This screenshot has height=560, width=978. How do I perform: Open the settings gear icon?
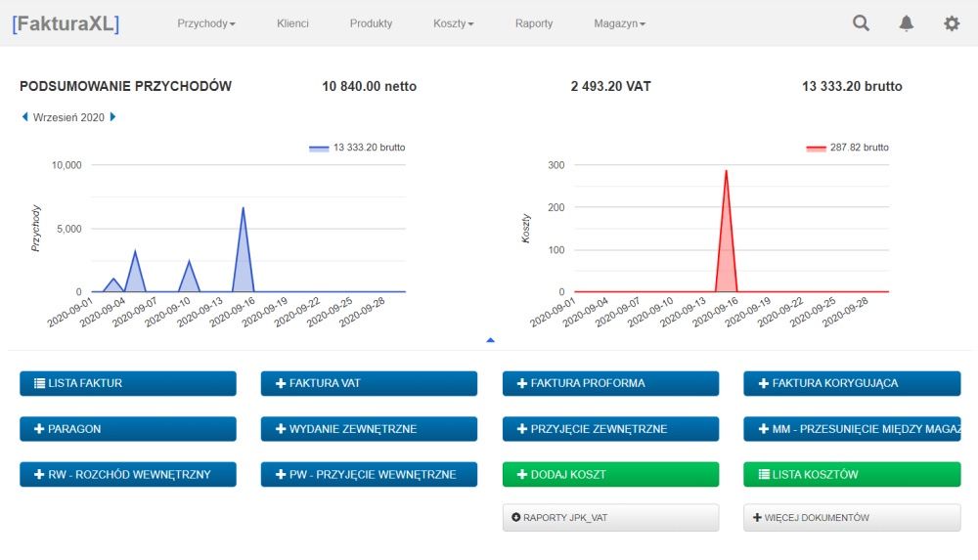click(952, 23)
